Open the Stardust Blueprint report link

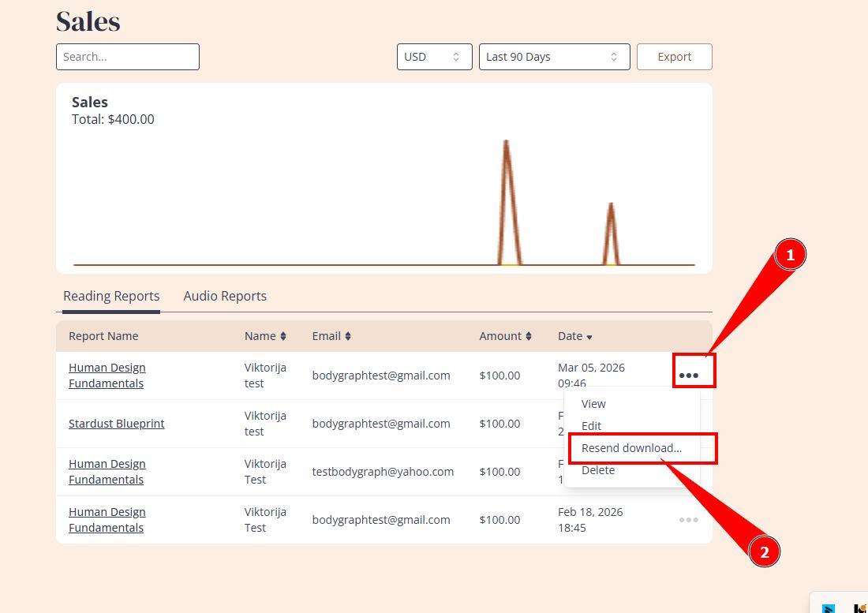click(117, 424)
